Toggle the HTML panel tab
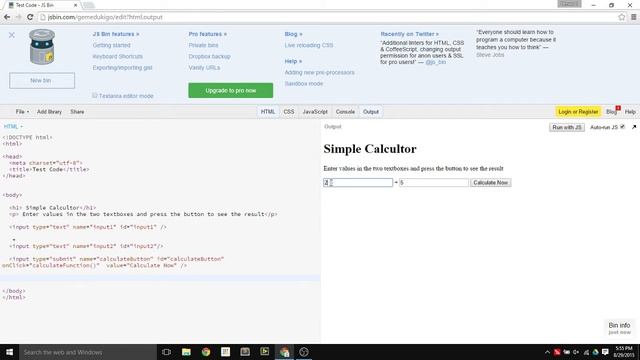 [x=268, y=112]
